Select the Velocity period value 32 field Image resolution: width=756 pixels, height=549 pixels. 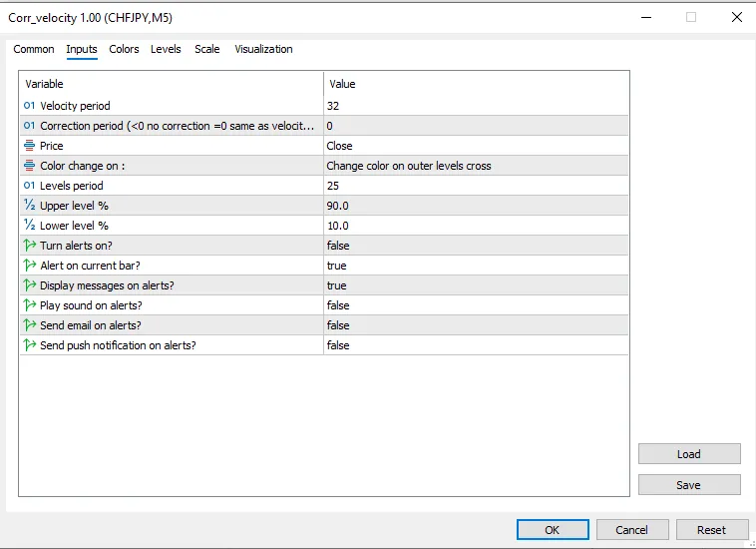pyautogui.click(x=476, y=106)
